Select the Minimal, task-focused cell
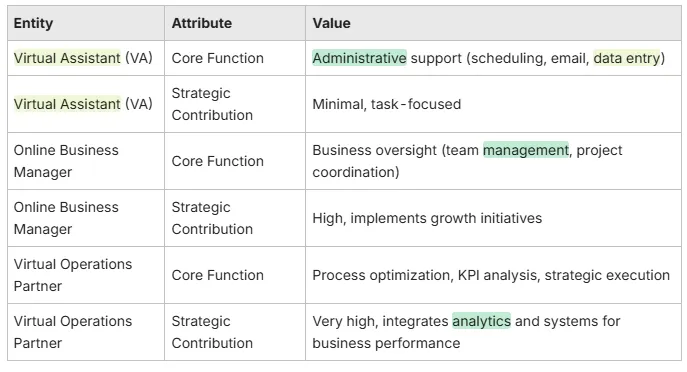687x372 pixels. click(x=493, y=104)
